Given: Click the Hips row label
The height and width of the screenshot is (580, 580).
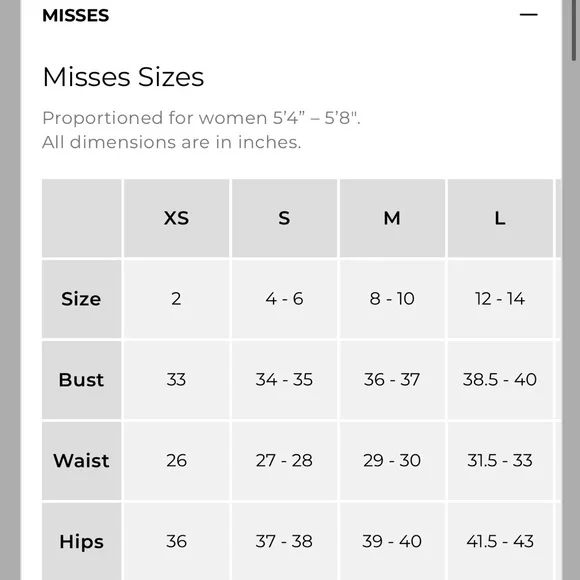Looking at the screenshot, I should (81, 542).
